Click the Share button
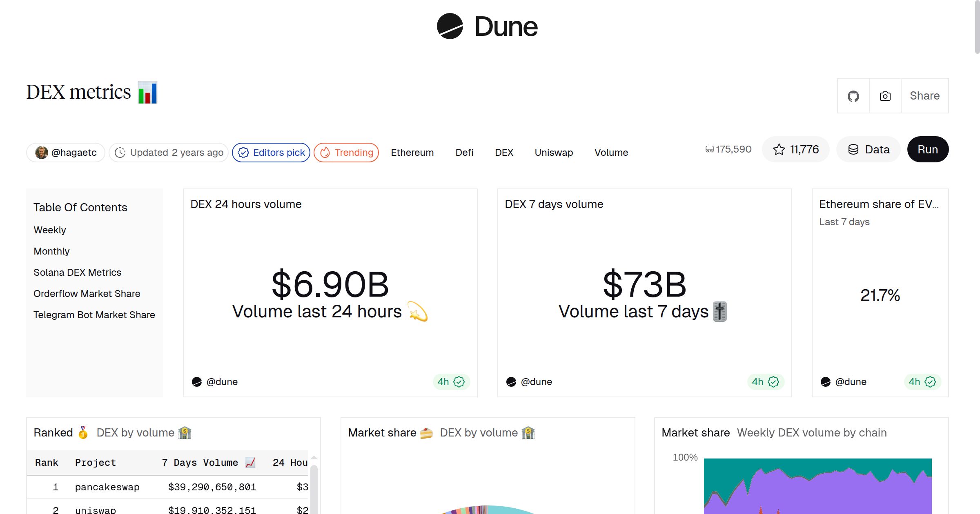 point(924,96)
